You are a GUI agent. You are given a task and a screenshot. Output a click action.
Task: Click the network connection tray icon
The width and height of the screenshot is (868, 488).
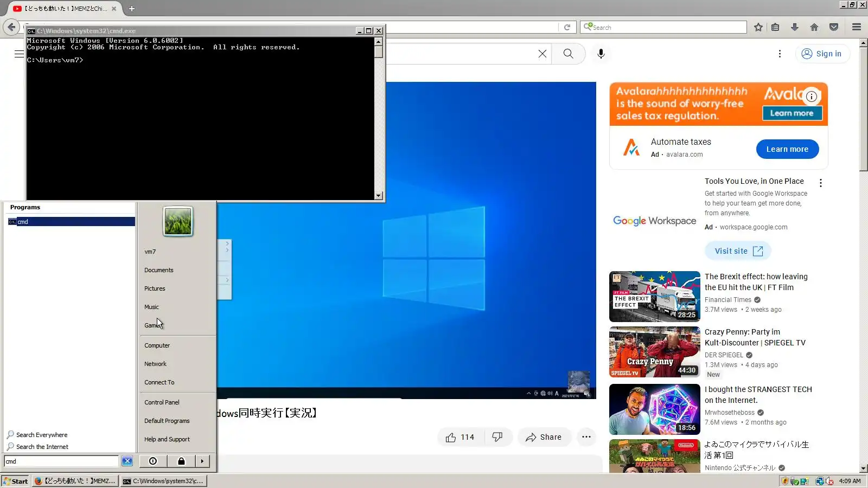point(820,481)
